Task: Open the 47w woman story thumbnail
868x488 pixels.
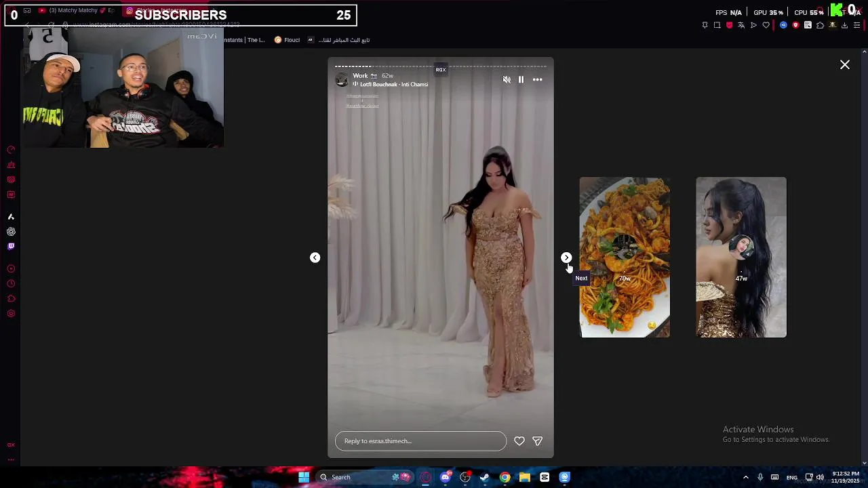Action: point(741,258)
